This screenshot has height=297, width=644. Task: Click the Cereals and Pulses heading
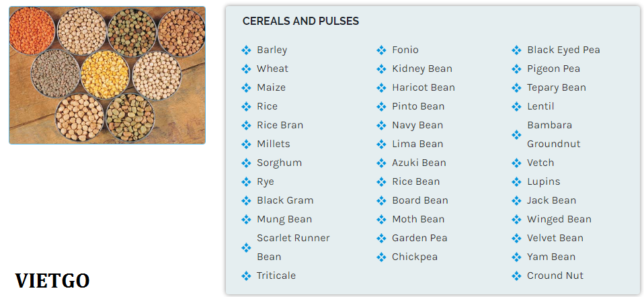pyautogui.click(x=300, y=21)
